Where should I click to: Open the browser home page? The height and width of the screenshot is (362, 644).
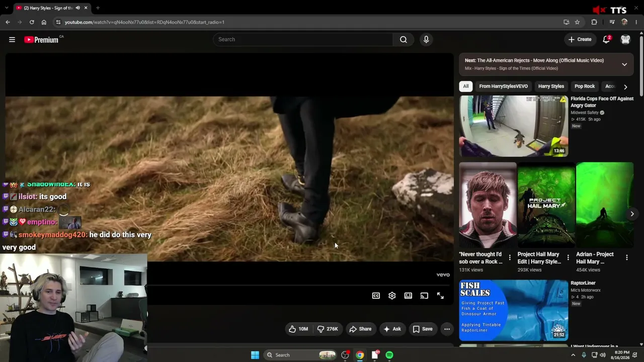(x=44, y=22)
